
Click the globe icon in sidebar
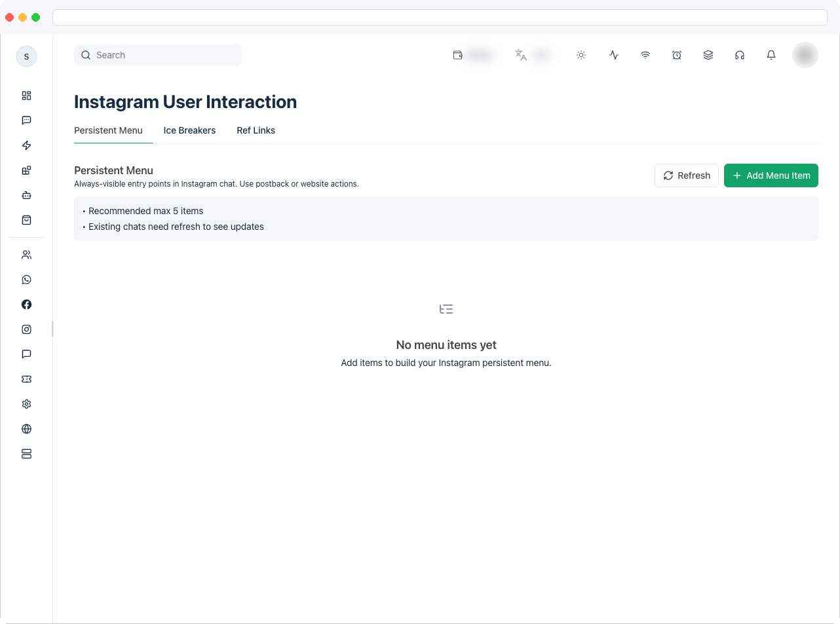coord(26,429)
